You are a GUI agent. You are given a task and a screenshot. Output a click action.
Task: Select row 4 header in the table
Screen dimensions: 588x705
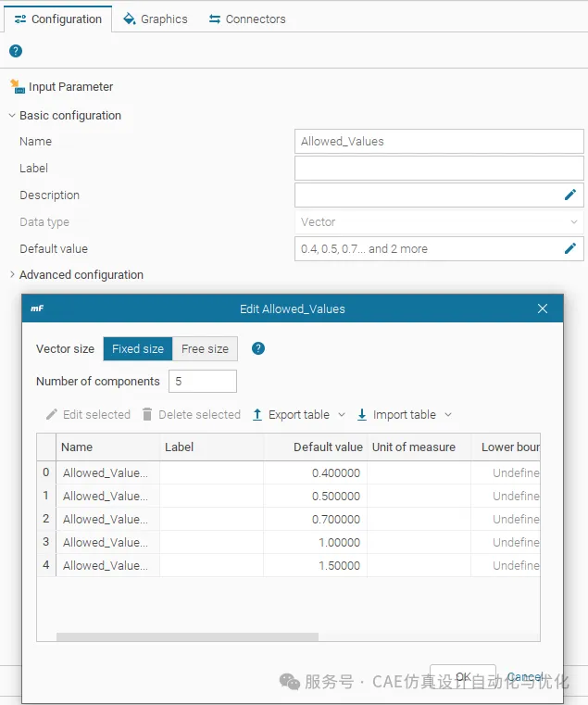point(46,565)
